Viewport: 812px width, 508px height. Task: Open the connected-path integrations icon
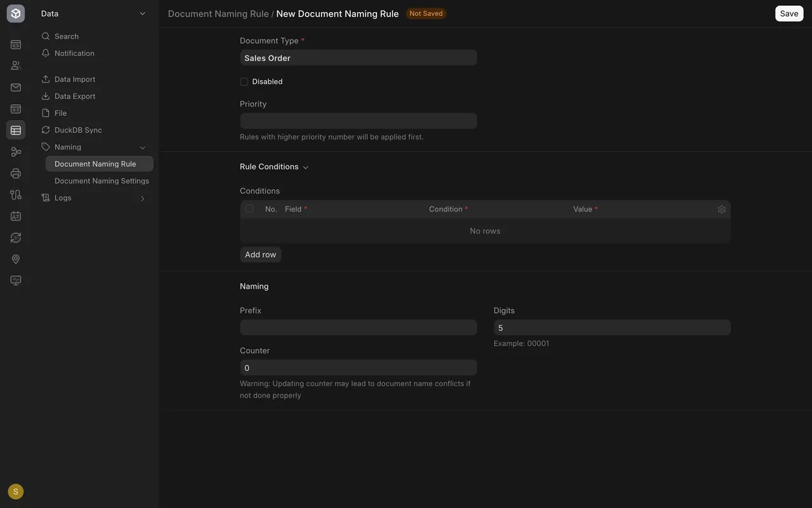[16, 194]
